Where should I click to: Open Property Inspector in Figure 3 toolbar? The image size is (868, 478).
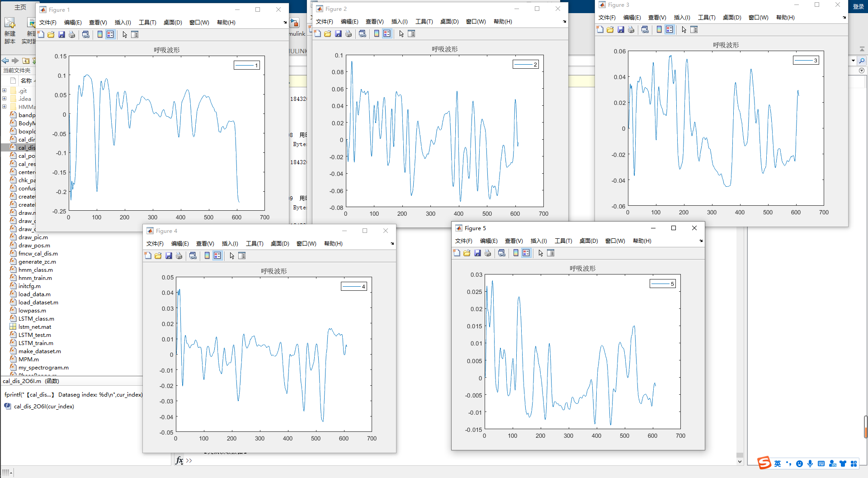(694, 30)
